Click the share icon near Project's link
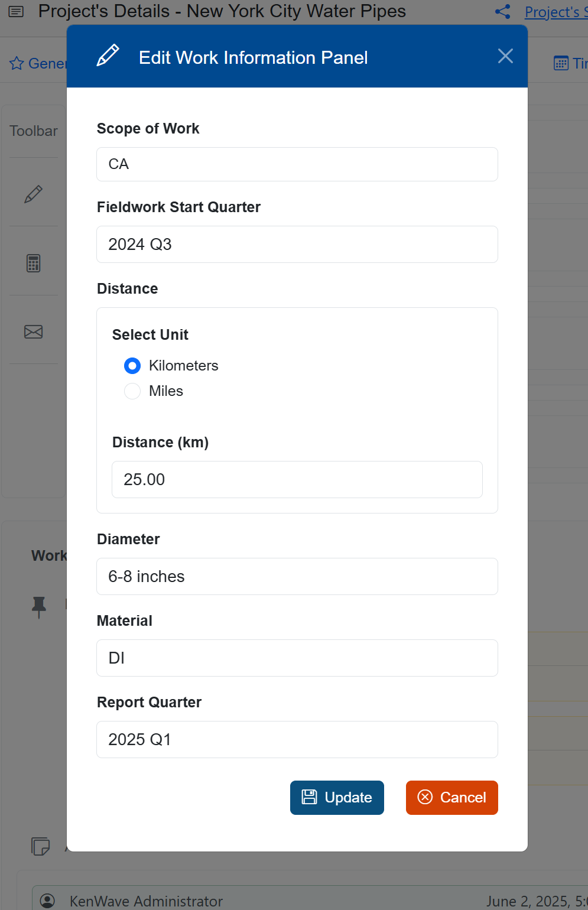This screenshot has width=588, height=910. click(503, 12)
